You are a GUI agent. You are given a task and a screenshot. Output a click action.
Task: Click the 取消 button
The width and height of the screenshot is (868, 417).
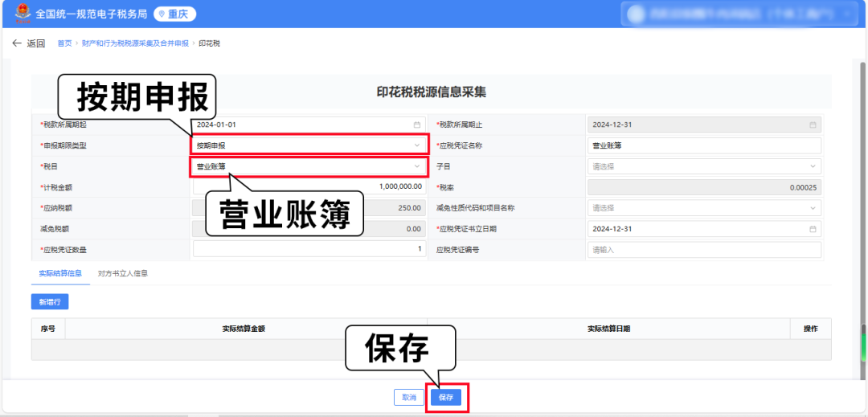click(409, 398)
